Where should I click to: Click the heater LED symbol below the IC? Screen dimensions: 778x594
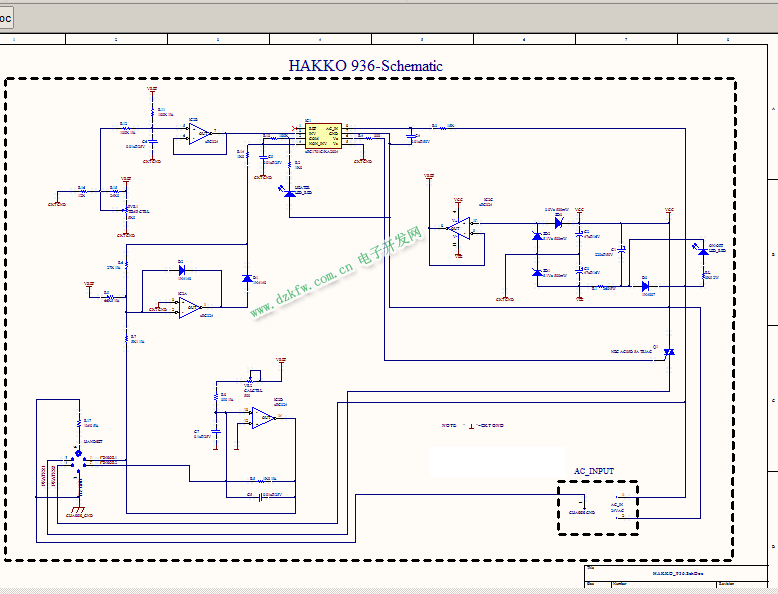tap(290, 193)
